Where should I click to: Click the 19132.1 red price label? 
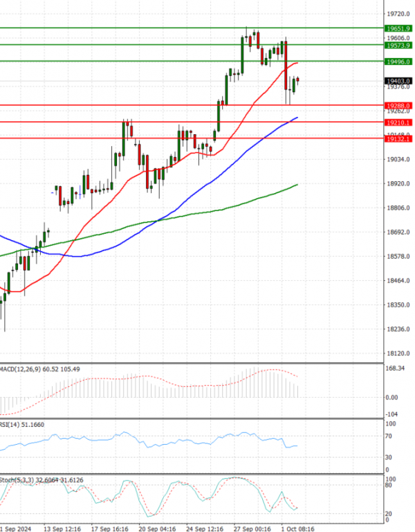398,139
